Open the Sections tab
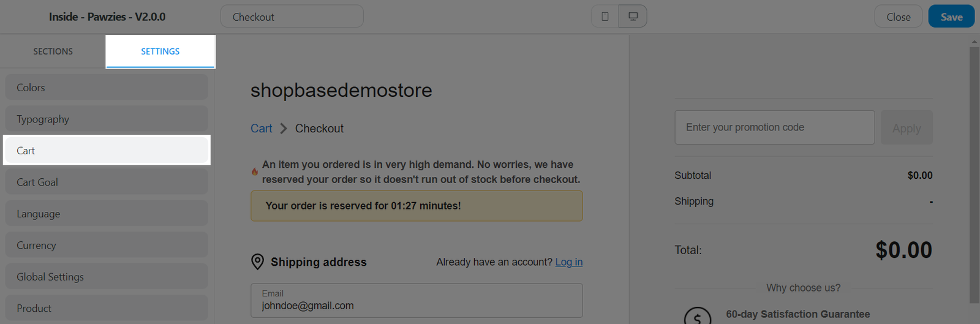 (53, 51)
